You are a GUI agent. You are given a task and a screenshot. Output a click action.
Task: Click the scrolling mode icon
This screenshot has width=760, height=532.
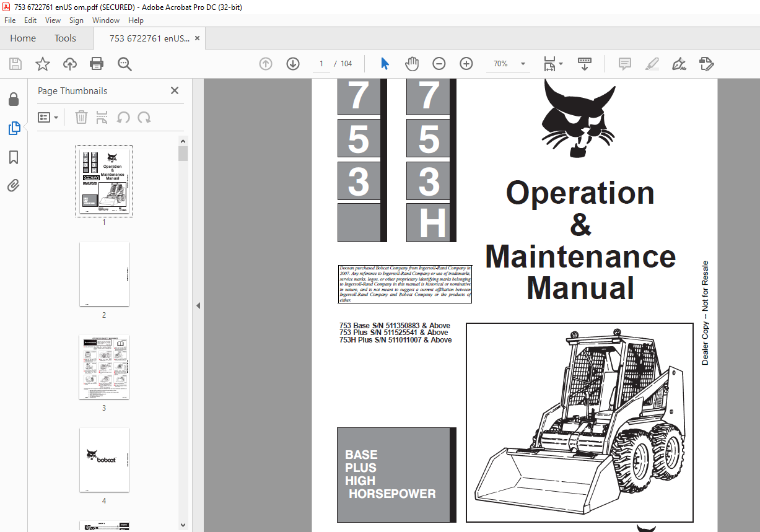[585, 64]
